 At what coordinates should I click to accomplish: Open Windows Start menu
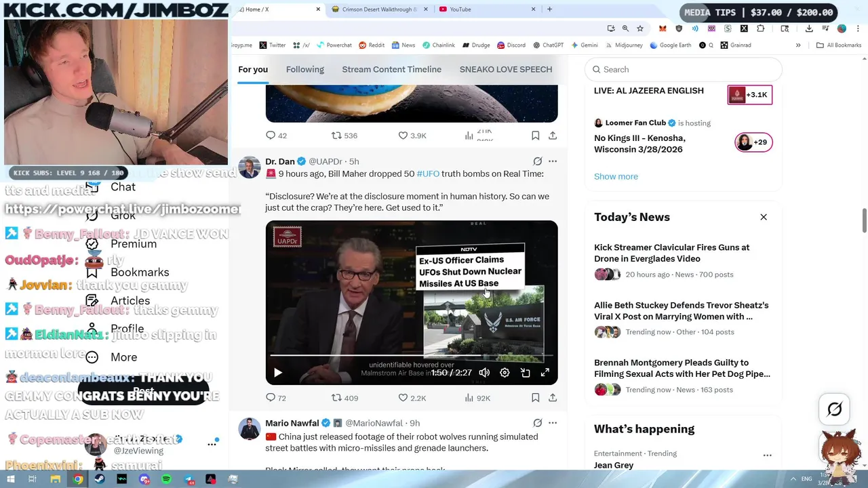point(10,479)
